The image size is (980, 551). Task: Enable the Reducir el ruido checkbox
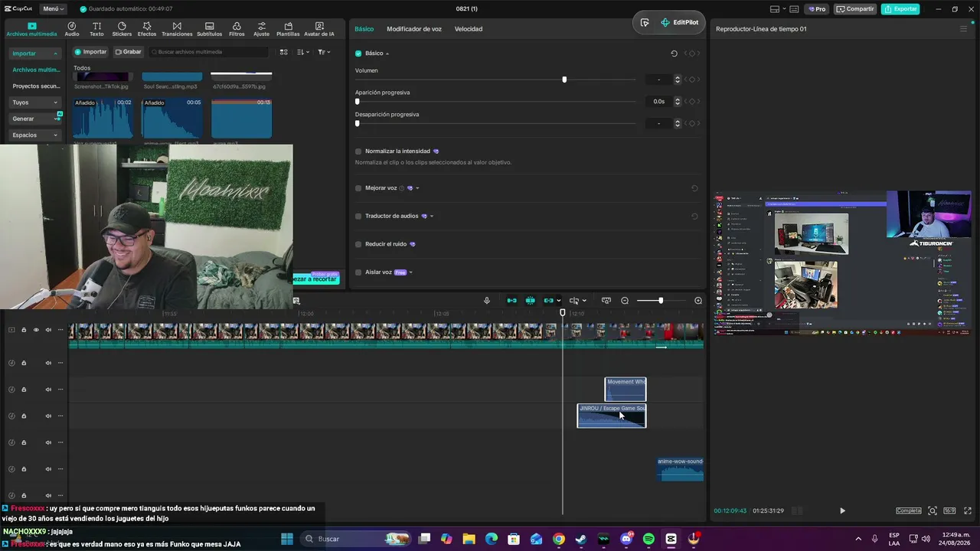pos(358,244)
